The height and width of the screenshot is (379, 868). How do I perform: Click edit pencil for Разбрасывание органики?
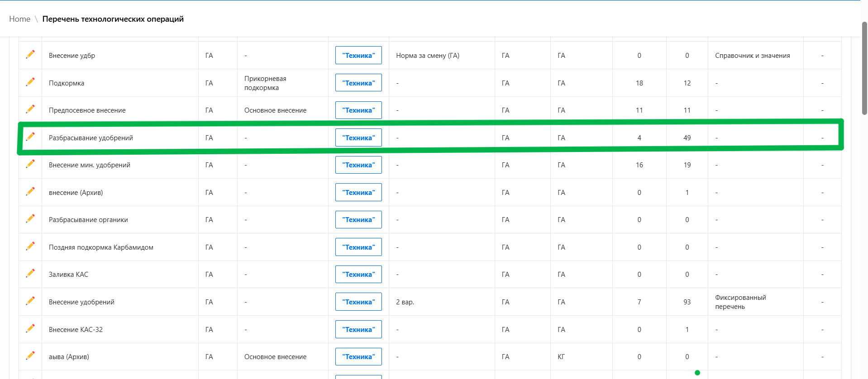coord(30,219)
